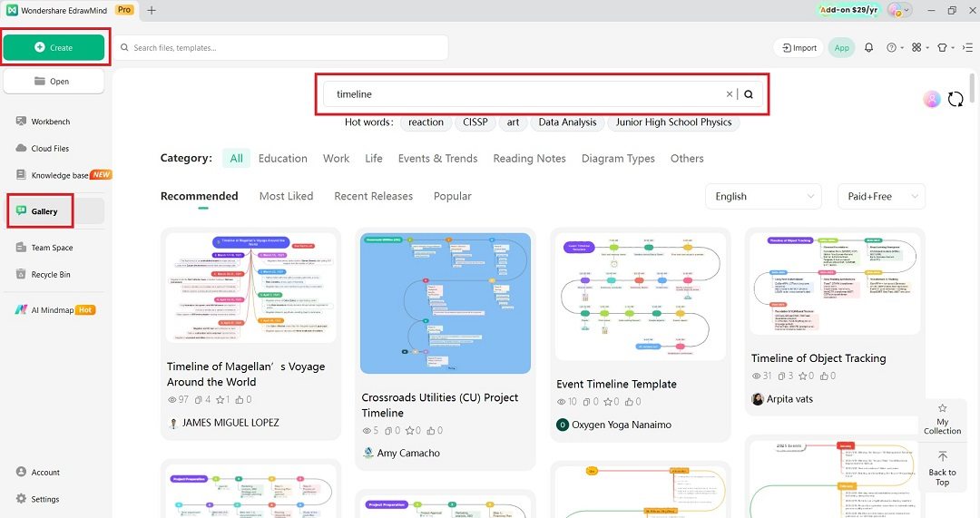This screenshot has width=980, height=518.
Task: Open Crossroads Utilities Project Timeline thumbnail
Action: (x=446, y=303)
